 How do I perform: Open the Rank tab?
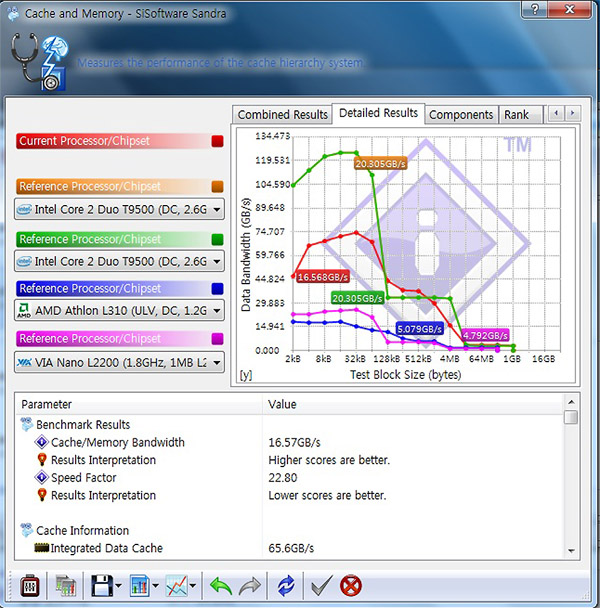point(520,115)
